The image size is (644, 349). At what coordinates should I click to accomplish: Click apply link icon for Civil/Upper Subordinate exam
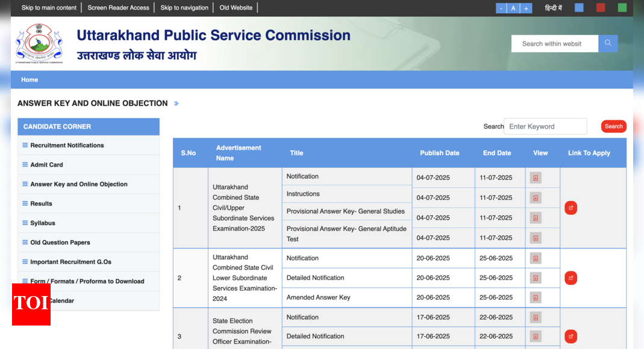coord(571,208)
